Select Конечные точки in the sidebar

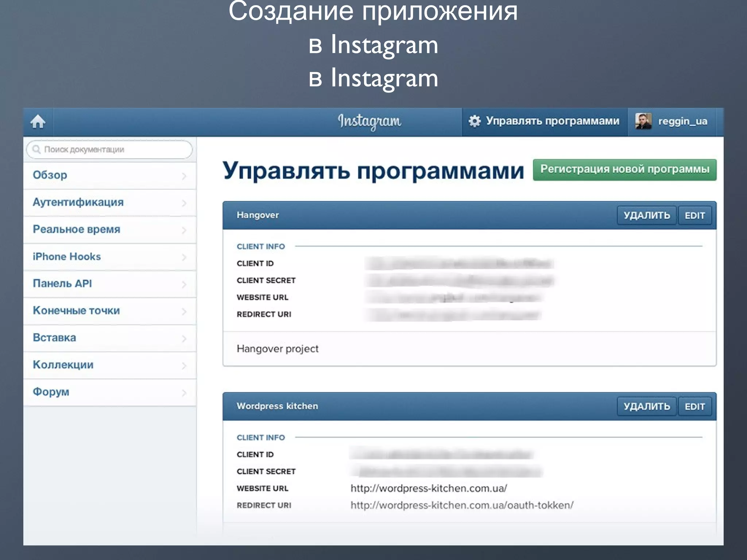110,311
